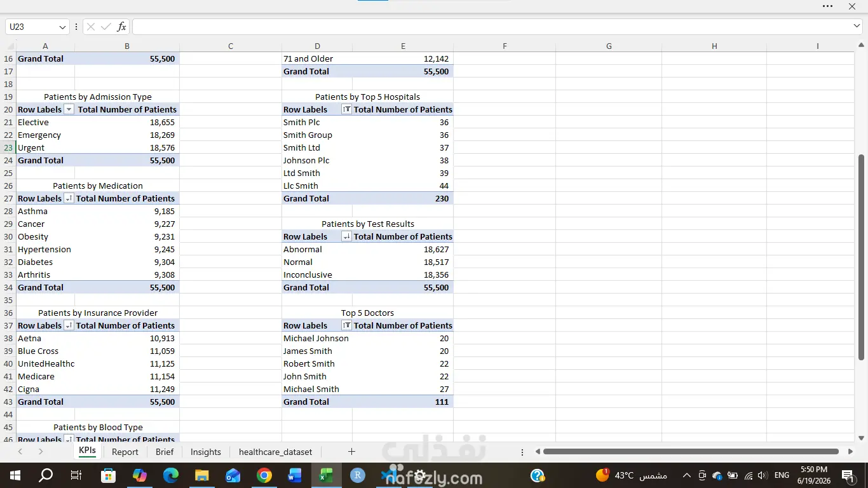This screenshot has height=488, width=868.
Task: Select row 35 header
Action: (8, 300)
